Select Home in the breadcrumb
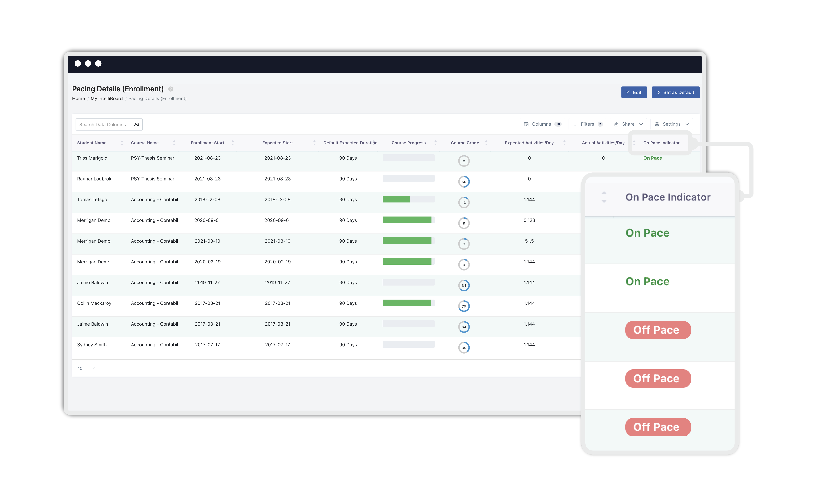Screen dimensions: 814x504 (78, 98)
